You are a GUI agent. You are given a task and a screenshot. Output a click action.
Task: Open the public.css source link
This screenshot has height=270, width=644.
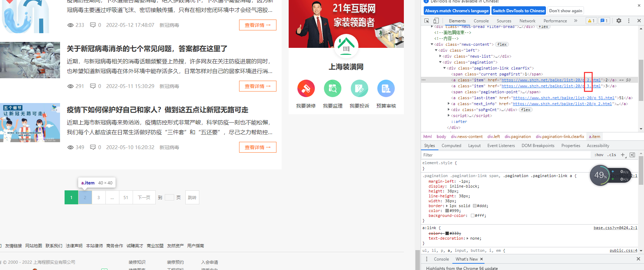pos(623,250)
